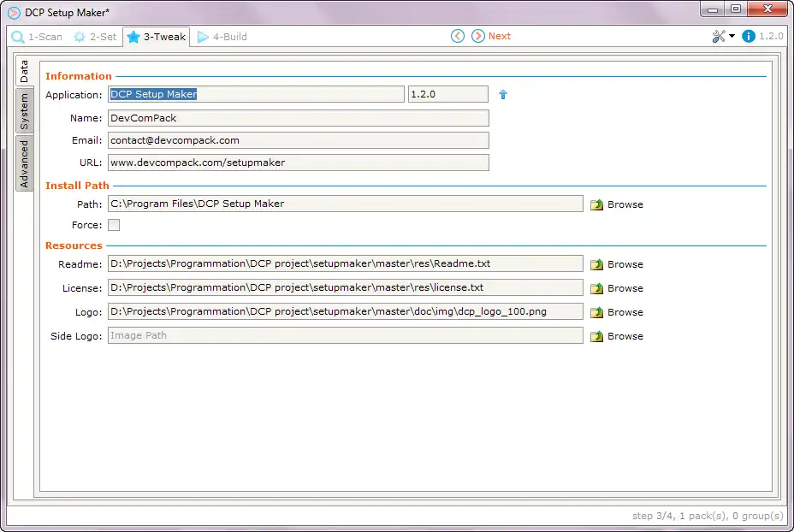Minimize the DCP Setup Maker window

(x=713, y=9)
